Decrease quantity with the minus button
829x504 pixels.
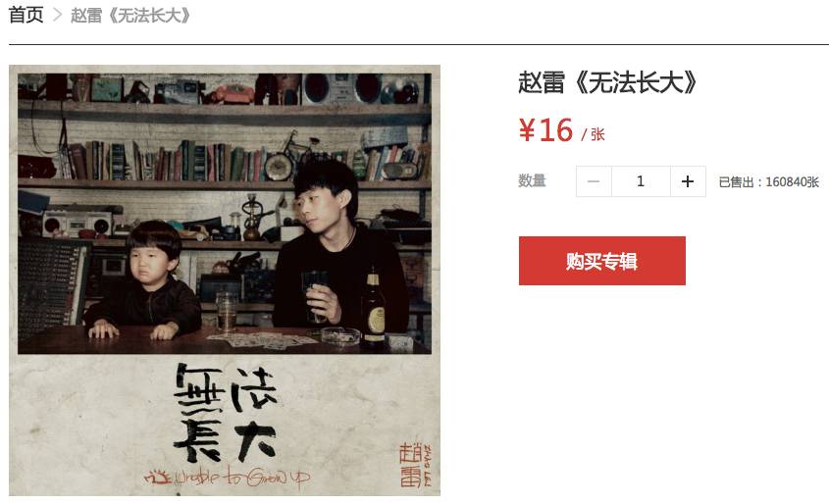click(x=594, y=181)
